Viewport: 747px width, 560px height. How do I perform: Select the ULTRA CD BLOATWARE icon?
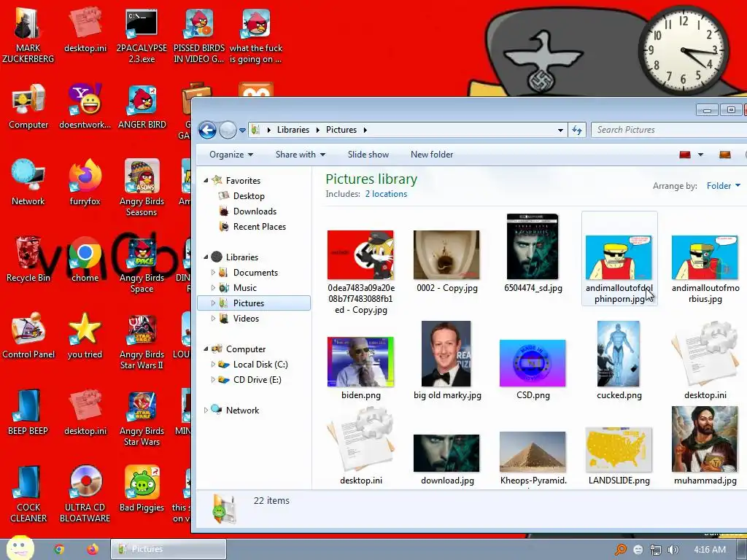tap(85, 494)
